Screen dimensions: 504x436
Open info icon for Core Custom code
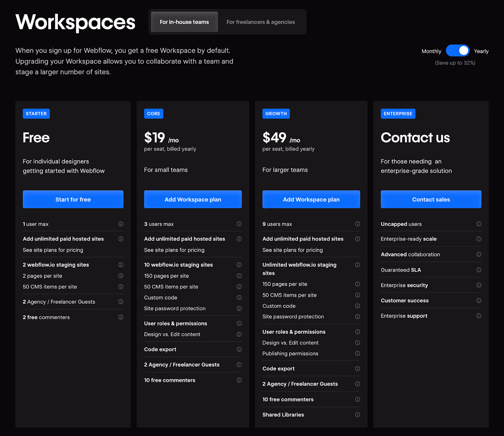pyautogui.click(x=239, y=297)
